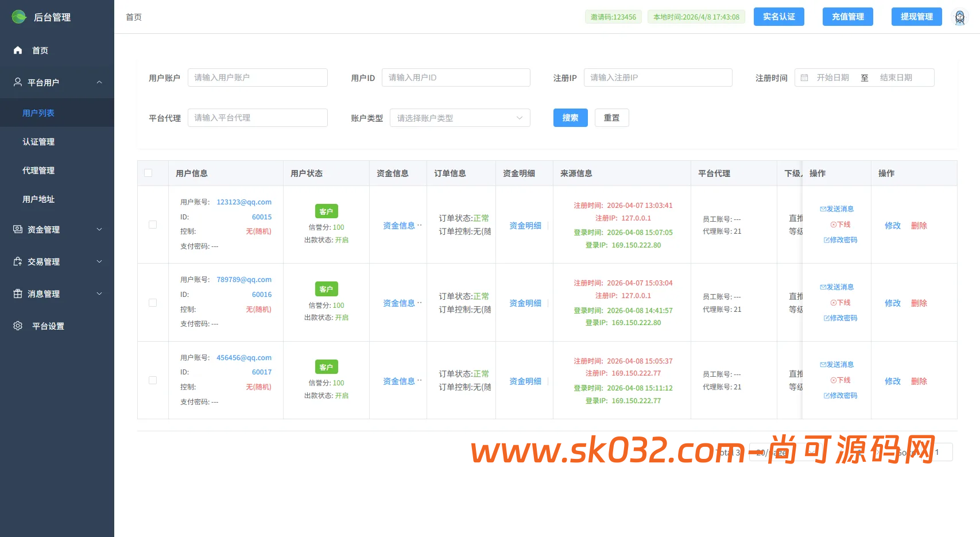Click the calendar icon in 注册时间 field
The height and width of the screenshot is (537, 980).
[804, 78]
